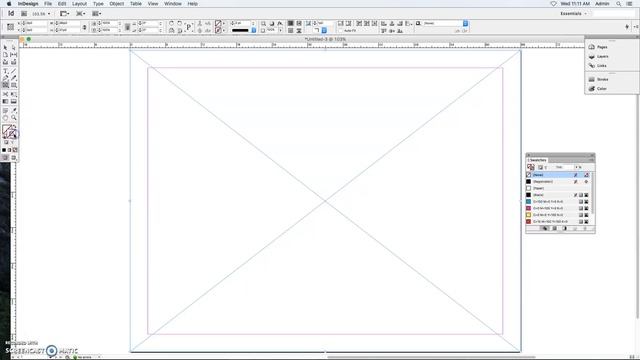Select the Type tool
640x360 pixels.
5,71
